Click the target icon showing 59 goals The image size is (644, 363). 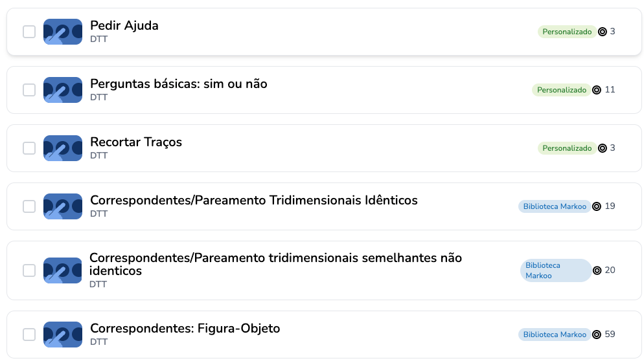pos(597,335)
